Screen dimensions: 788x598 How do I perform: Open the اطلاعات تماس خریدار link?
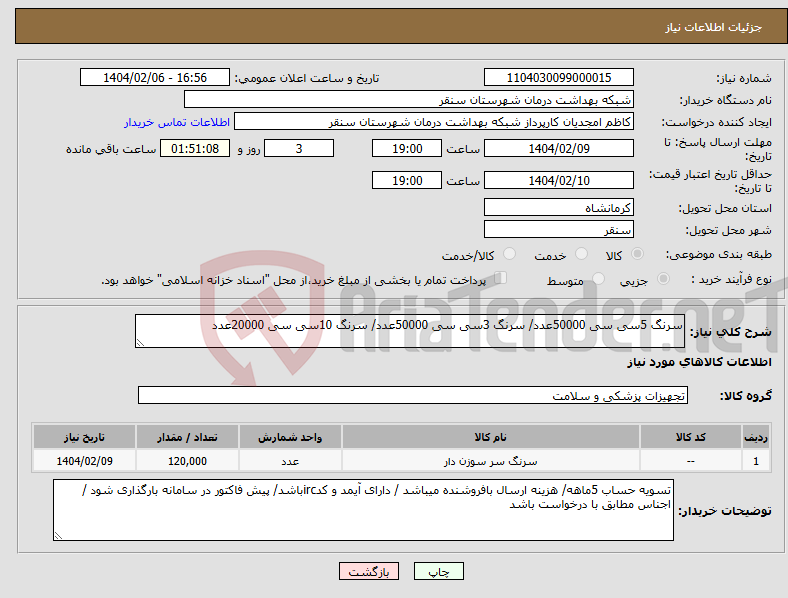pos(177,122)
